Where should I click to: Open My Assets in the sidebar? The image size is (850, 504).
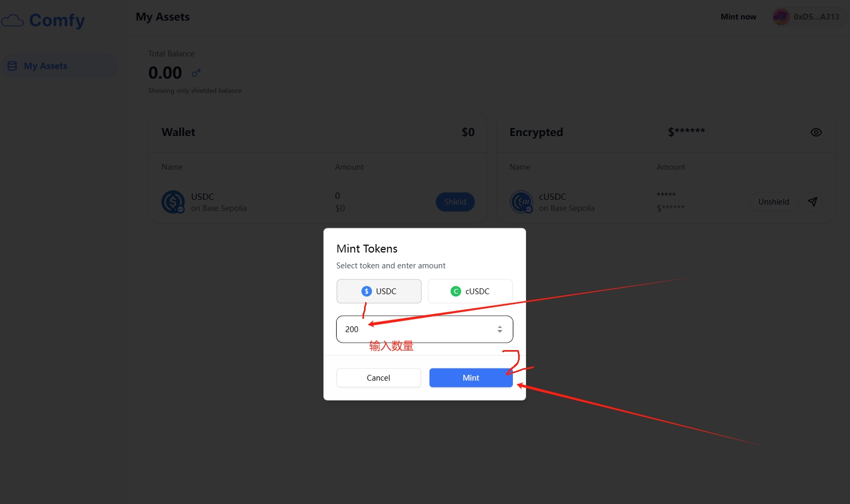tap(45, 66)
